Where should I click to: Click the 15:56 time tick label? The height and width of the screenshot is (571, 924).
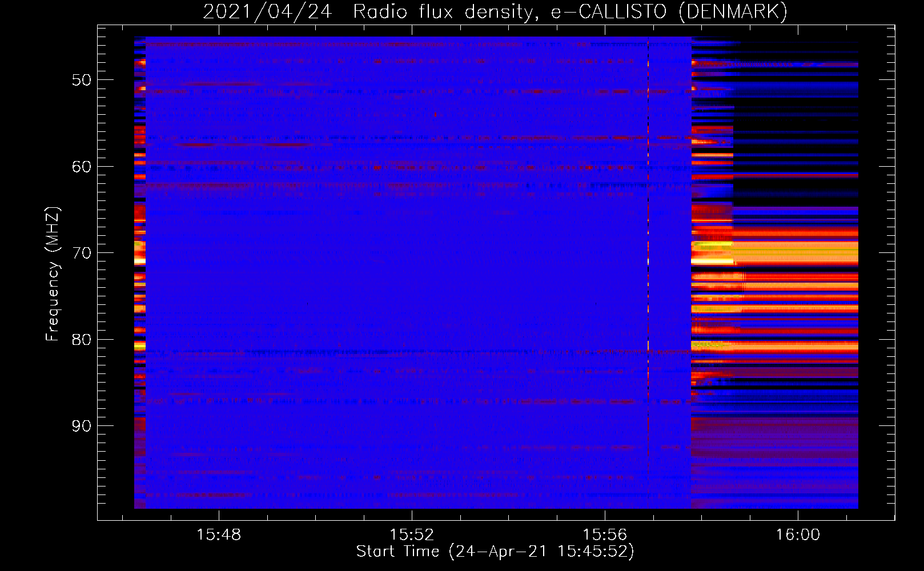click(x=605, y=535)
